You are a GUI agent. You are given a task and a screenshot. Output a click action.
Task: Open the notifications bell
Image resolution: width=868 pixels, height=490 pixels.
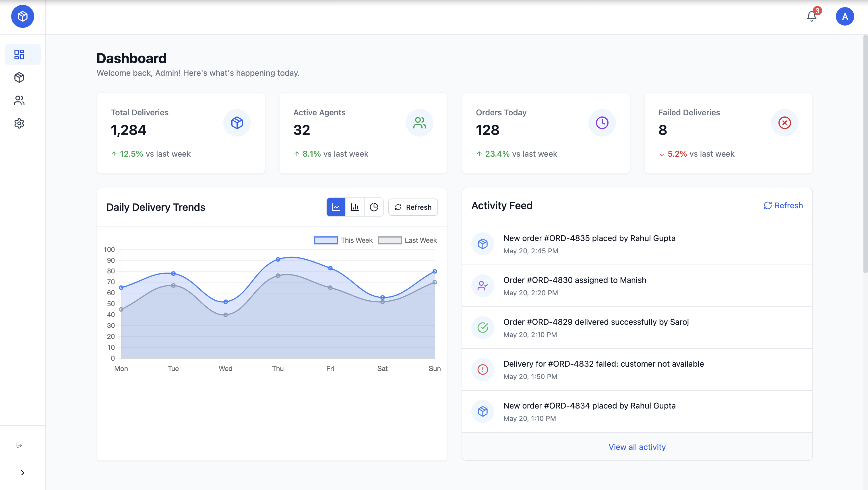click(x=811, y=16)
